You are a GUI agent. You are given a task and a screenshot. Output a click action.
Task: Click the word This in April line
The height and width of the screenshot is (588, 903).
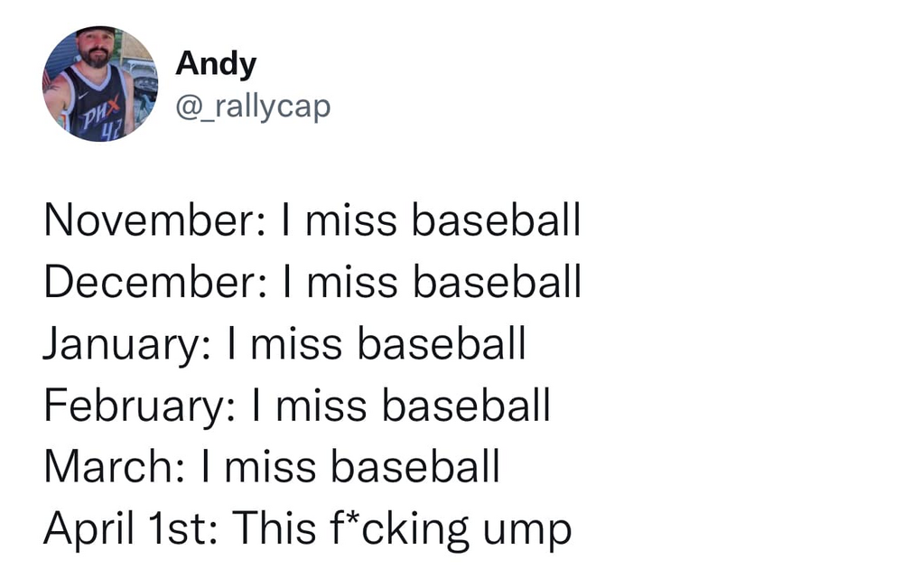[x=275, y=527]
